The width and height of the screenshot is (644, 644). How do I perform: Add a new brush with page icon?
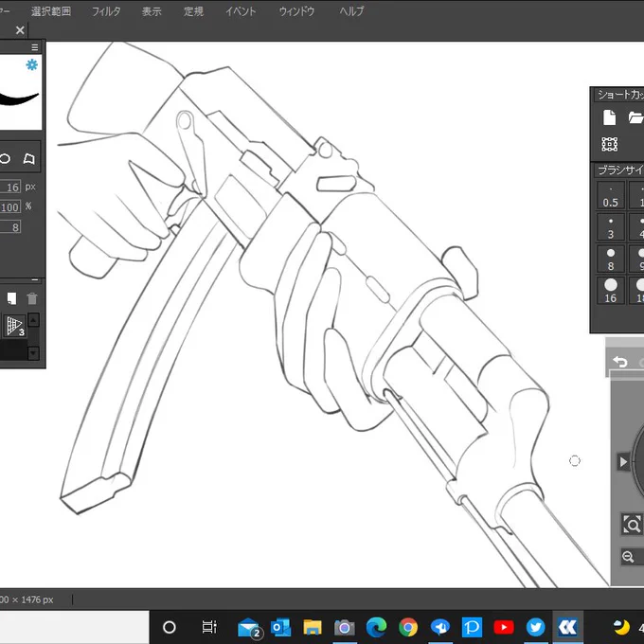click(x=11, y=298)
